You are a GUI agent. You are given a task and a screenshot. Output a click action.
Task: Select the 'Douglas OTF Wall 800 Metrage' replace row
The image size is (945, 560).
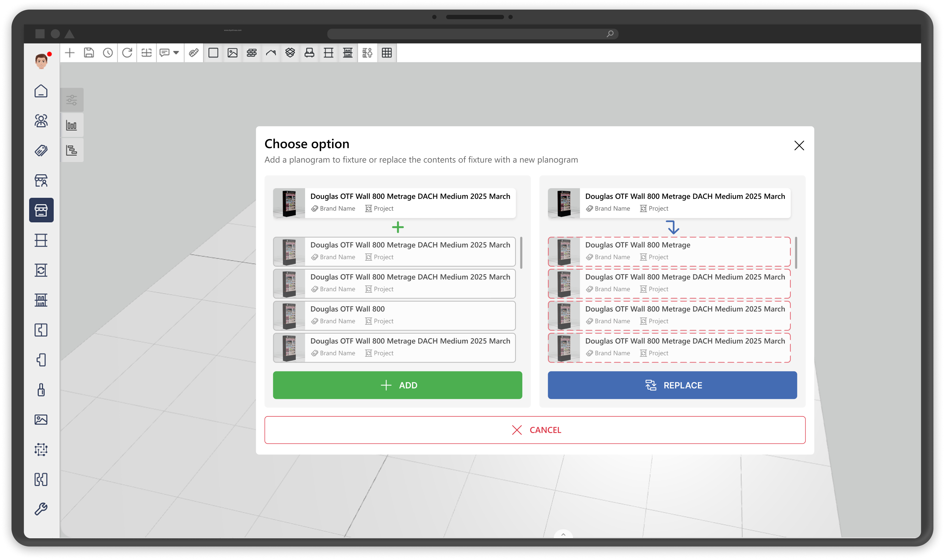tap(669, 251)
